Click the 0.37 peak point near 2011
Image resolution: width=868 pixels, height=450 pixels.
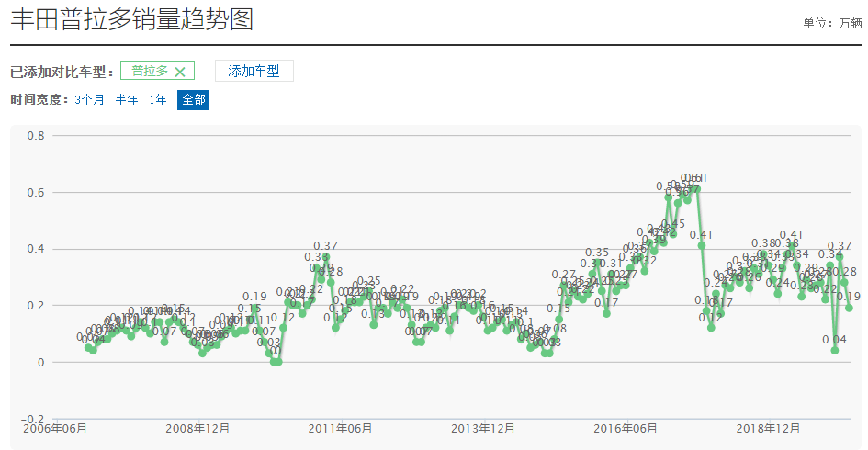click(326, 257)
